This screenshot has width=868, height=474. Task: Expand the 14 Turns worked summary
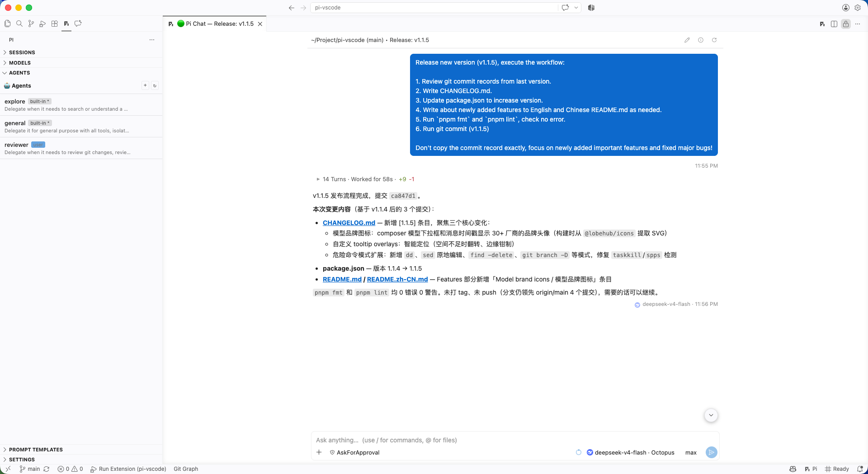[x=365, y=179]
